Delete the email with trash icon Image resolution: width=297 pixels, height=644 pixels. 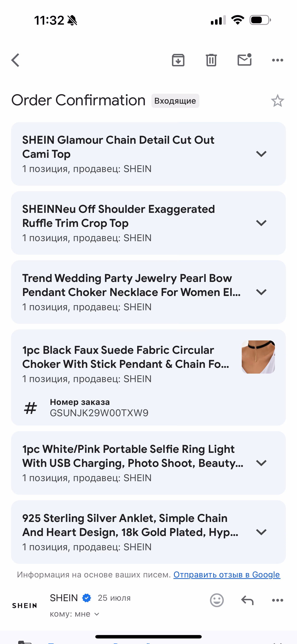tap(211, 60)
